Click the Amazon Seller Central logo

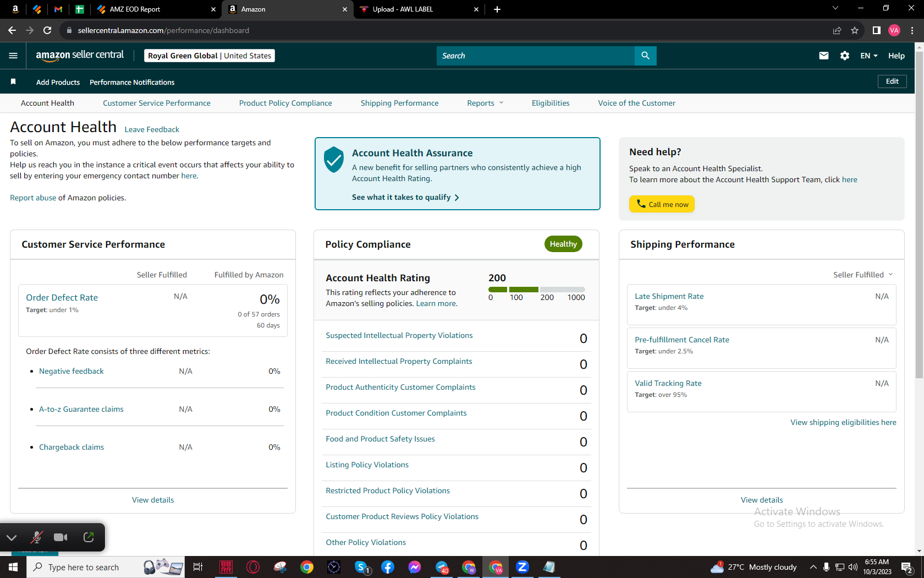[x=80, y=55]
